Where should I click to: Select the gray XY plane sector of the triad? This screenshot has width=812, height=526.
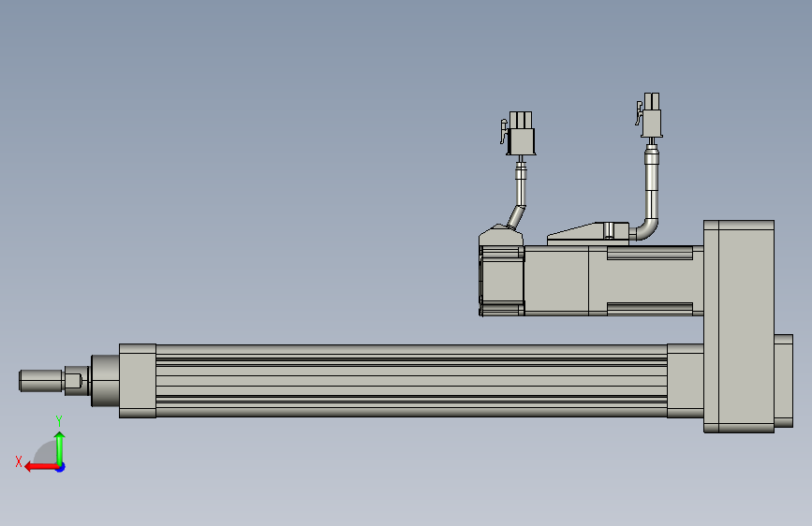coord(47,454)
